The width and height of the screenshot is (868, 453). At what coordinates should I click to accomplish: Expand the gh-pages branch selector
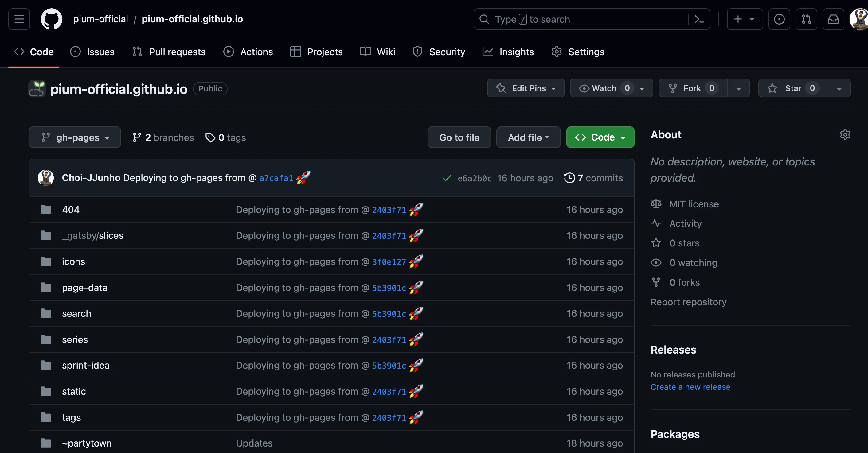75,137
